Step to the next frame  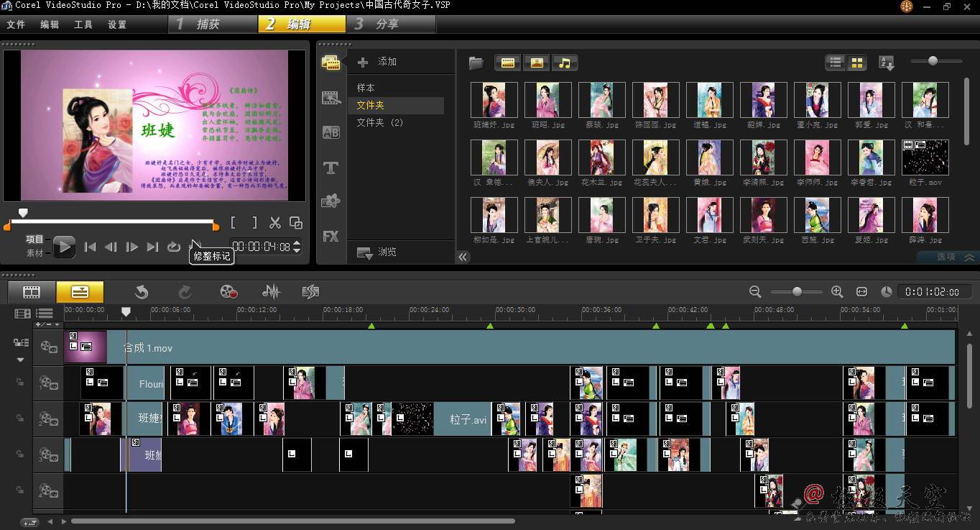click(x=131, y=247)
